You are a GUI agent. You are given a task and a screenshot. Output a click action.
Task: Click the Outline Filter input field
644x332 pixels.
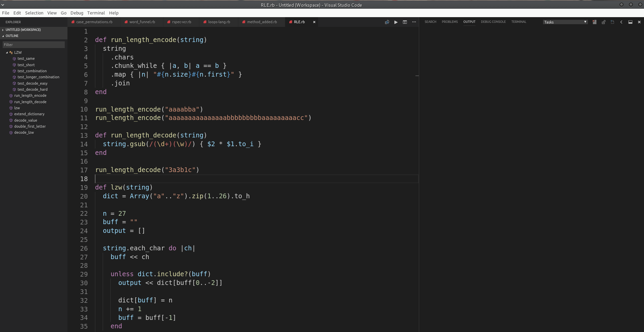[x=33, y=45]
